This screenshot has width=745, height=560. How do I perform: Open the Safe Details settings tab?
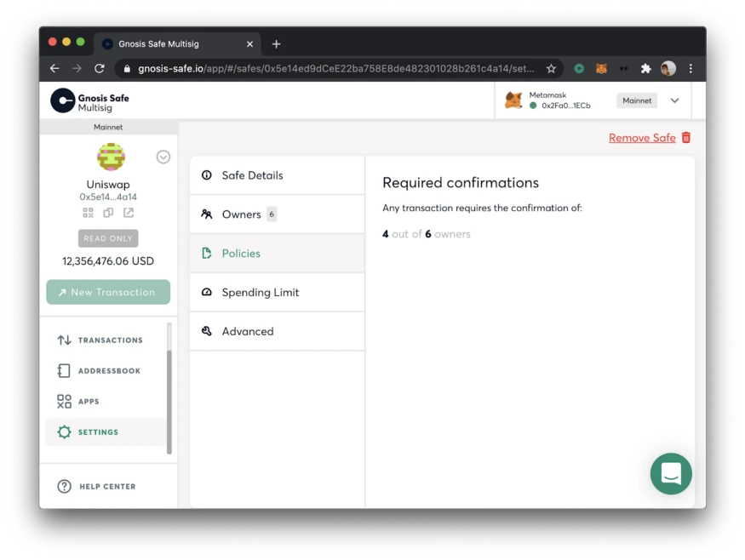coord(277,175)
